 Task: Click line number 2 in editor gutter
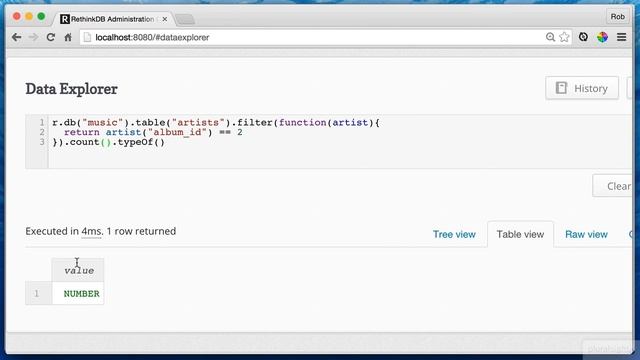click(42, 132)
